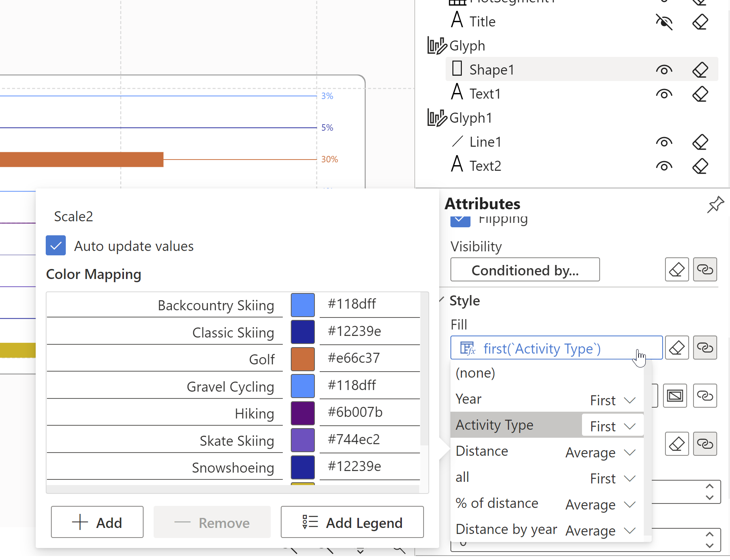Click the link icon beside Conditioned by
The height and width of the screenshot is (560, 730).
coord(705,269)
